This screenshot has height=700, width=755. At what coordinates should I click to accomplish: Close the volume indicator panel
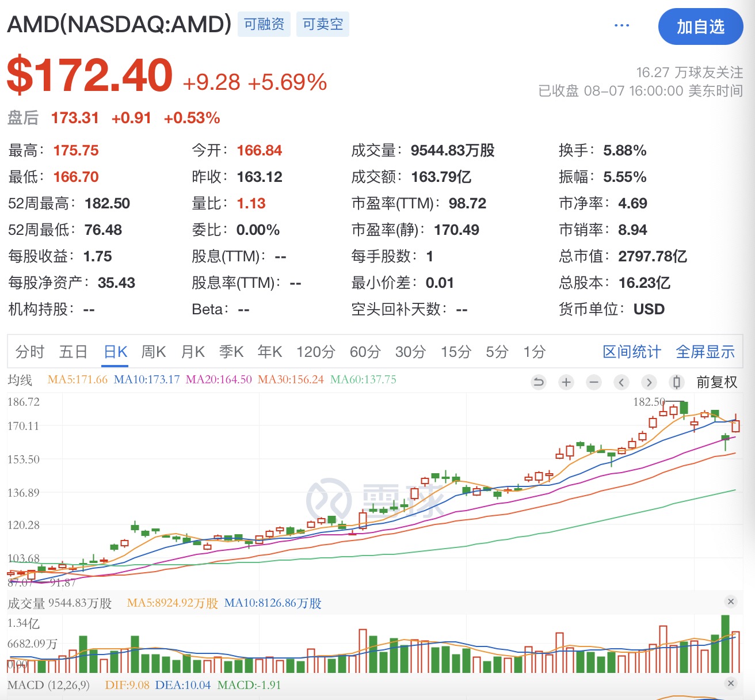tap(731, 602)
